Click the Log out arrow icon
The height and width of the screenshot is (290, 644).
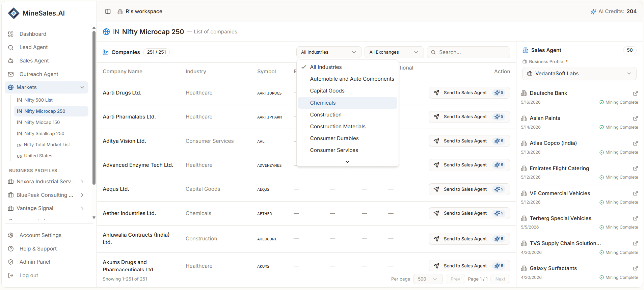point(11,275)
